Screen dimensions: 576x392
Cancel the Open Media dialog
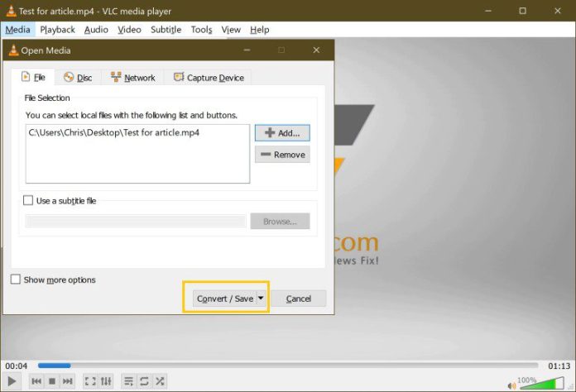tap(298, 299)
